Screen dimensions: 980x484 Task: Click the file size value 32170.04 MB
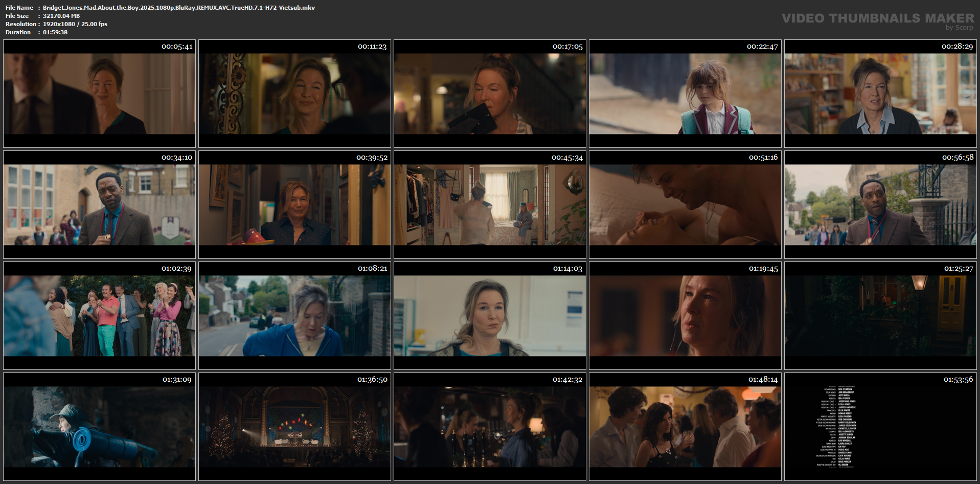click(61, 16)
